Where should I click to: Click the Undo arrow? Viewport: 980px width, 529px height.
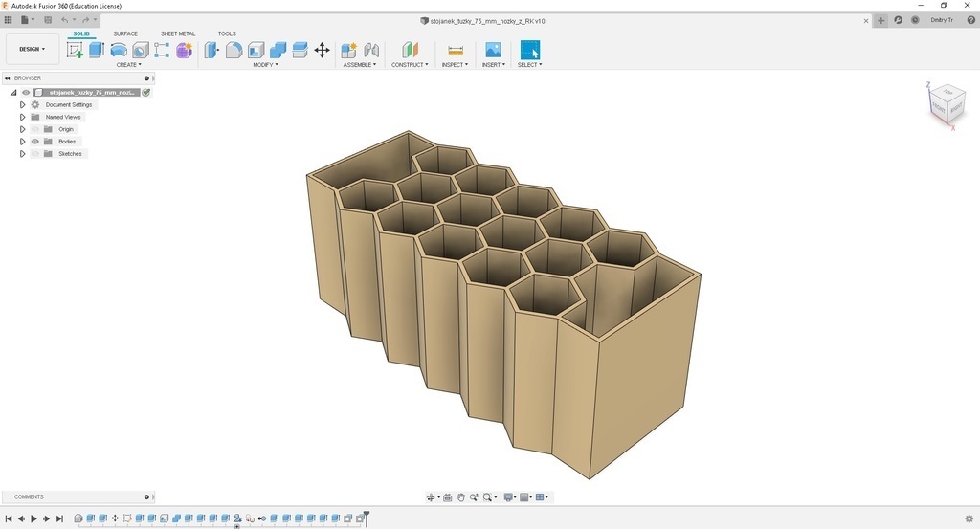point(64,20)
